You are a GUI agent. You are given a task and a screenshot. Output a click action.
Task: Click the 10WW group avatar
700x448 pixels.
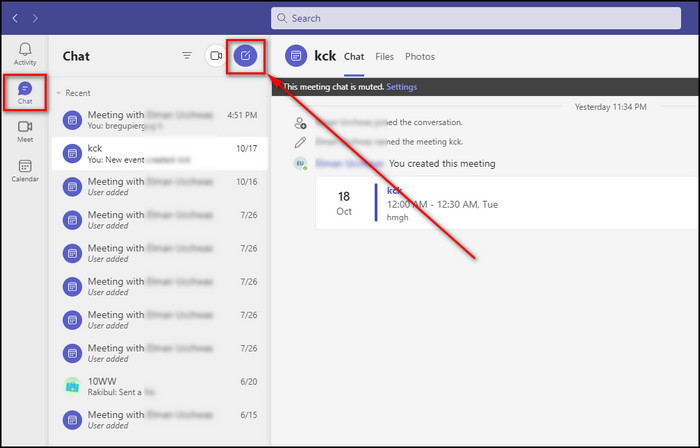[72, 386]
